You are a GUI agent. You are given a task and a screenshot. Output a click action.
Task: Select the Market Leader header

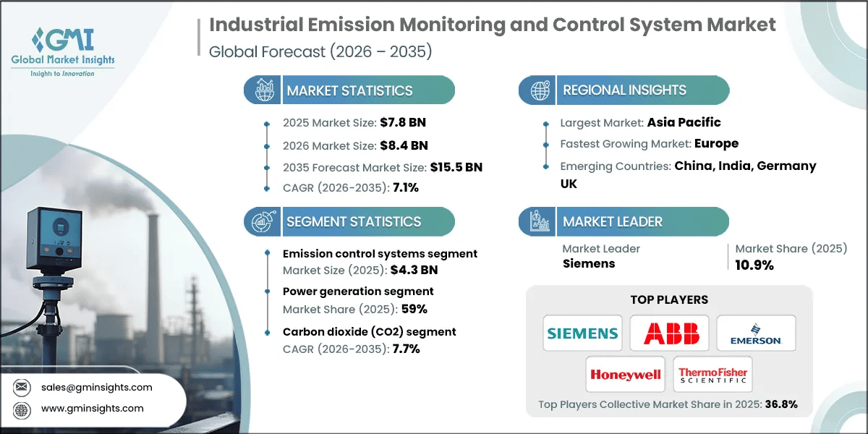pos(612,221)
